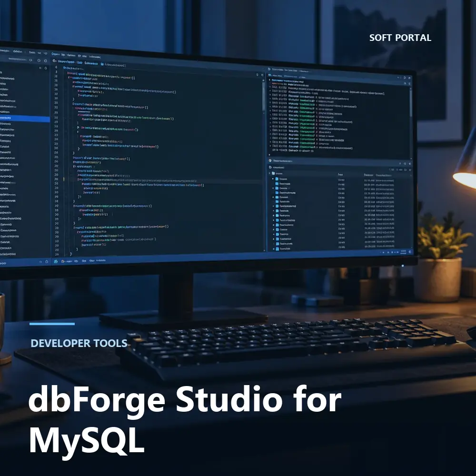This screenshot has width=476, height=476.
Task: Click the code editor's vertical scrollbar on monitor
Action: [263, 96]
